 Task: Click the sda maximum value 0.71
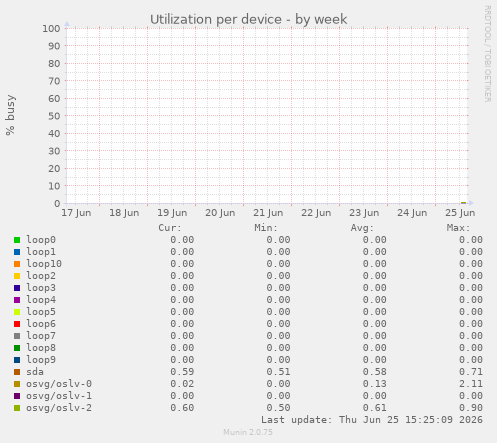471,372
